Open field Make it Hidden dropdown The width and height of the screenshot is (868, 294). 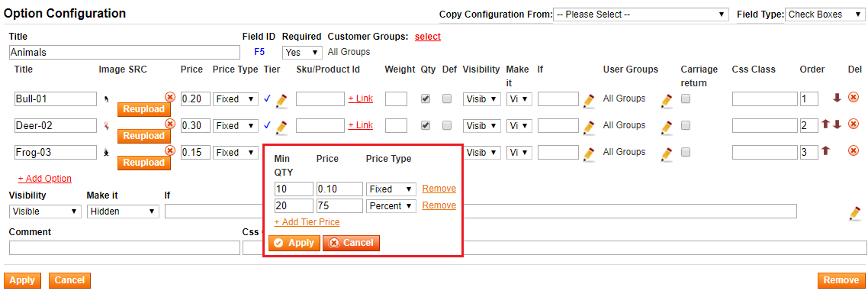pyautogui.click(x=123, y=212)
